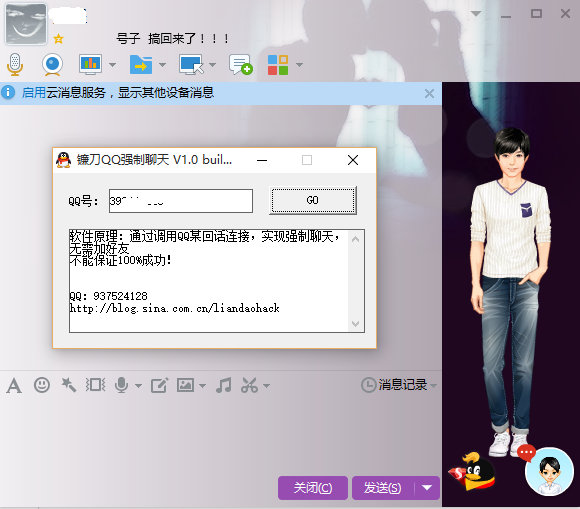Open the contact's avatar picture
The width and height of the screenshot is (580, 509).
(x=26, y=24)
